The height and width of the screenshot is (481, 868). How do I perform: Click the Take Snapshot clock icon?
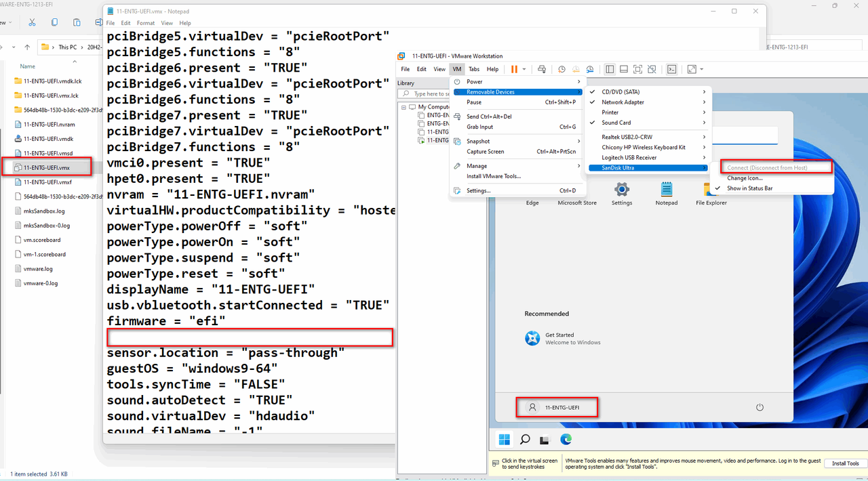561,69
